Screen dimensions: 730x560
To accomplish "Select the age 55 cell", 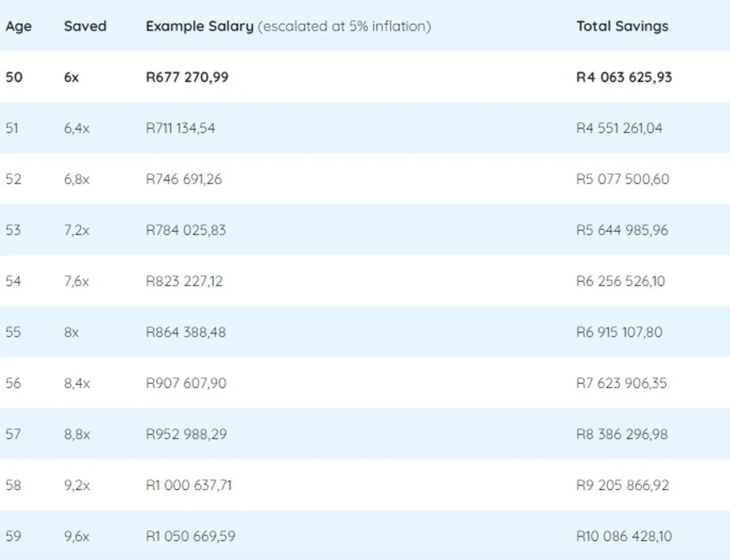I will [13, 332].
